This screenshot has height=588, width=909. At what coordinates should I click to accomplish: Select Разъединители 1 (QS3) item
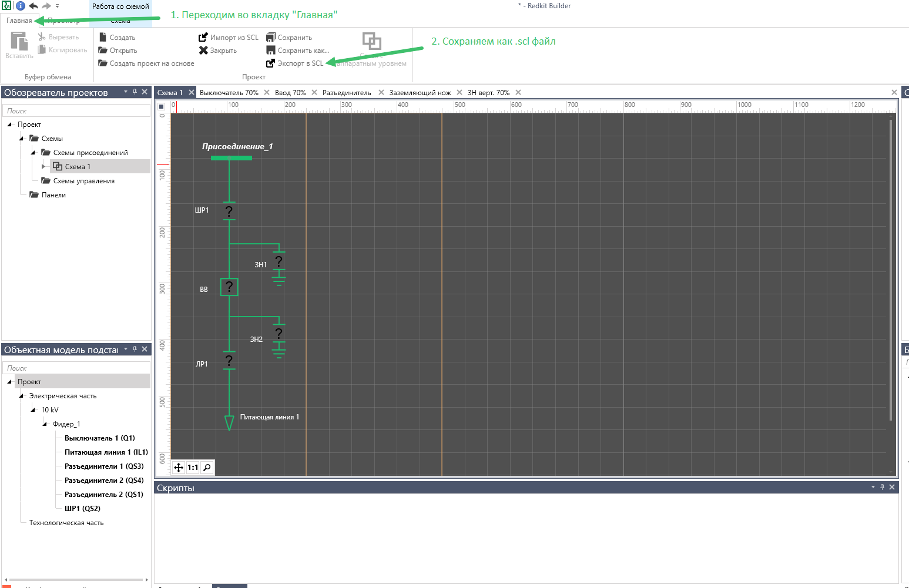tap(104, 466)
